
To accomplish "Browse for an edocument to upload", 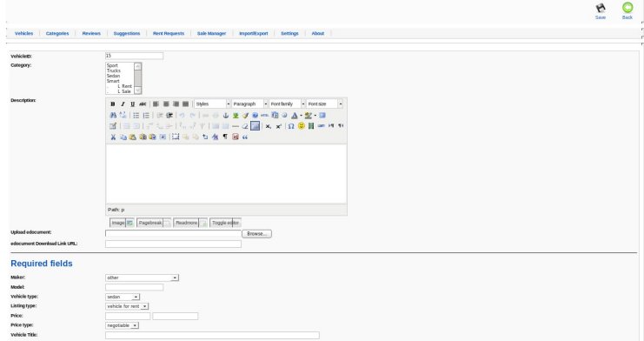I will [x=256, y=234].
